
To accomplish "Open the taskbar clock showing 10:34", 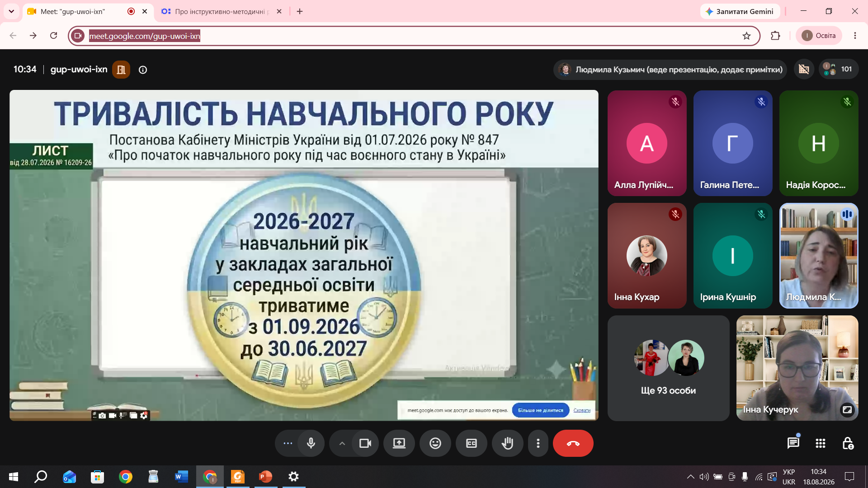I will pyautogui.click(x=819, y=477).
